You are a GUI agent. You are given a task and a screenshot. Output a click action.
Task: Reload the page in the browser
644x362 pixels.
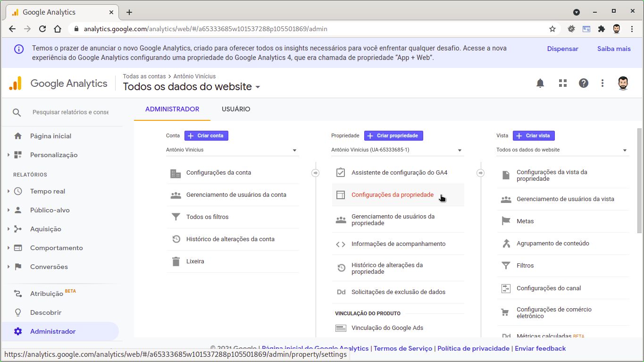(42, 29)
